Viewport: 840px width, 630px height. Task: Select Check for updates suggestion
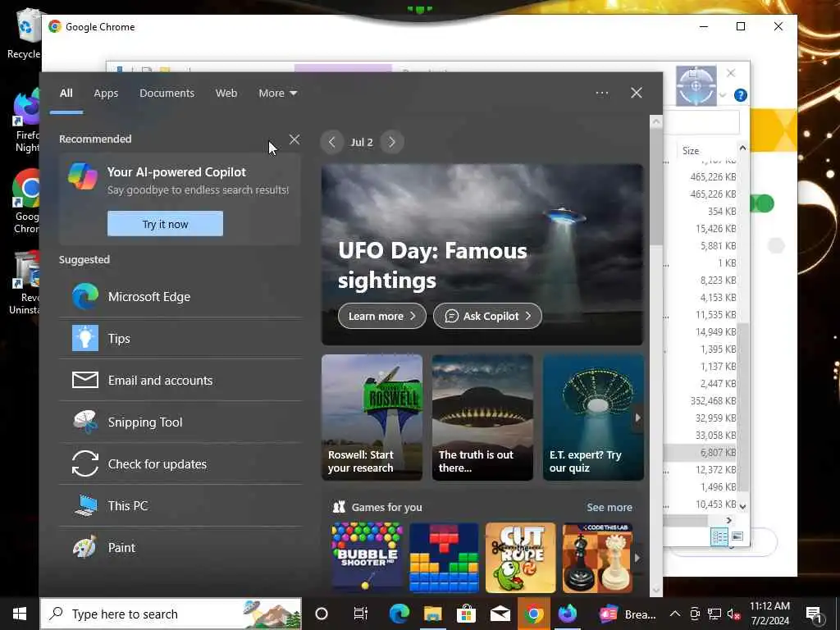pos(180,464)
